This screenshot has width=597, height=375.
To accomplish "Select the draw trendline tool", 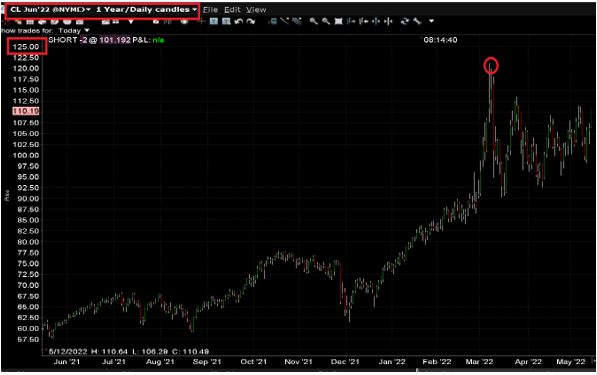I will pos(284,21).
